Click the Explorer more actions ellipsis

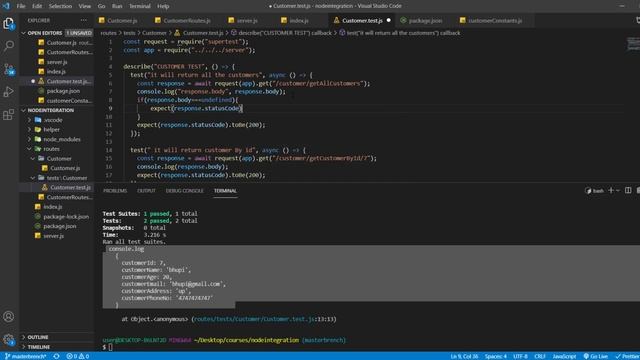(84, 20)
